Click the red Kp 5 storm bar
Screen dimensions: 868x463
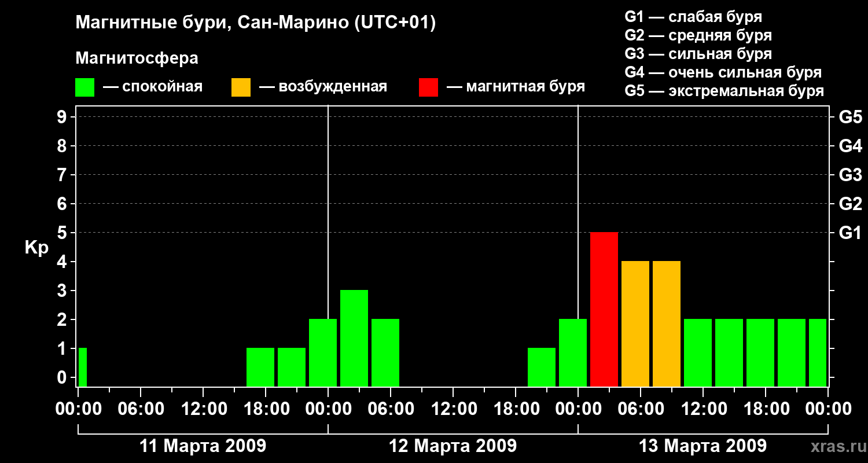tap(604, 309)
